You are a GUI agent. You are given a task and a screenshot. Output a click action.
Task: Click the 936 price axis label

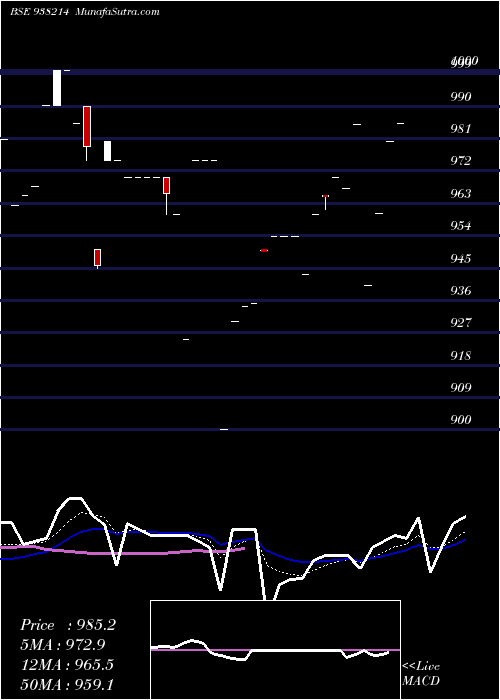(461, 291)
